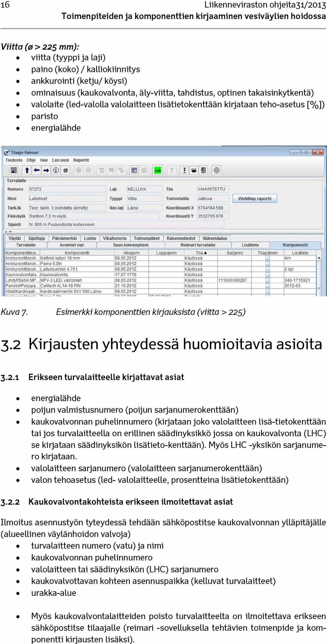
Task: Click the right arrow navigation icon
Action: point(46,170)
